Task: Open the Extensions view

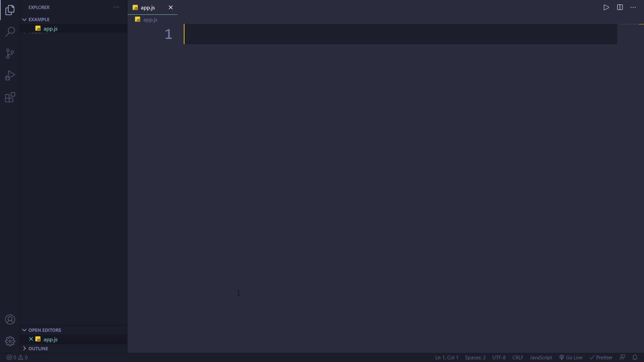Action: coord(10,98)
